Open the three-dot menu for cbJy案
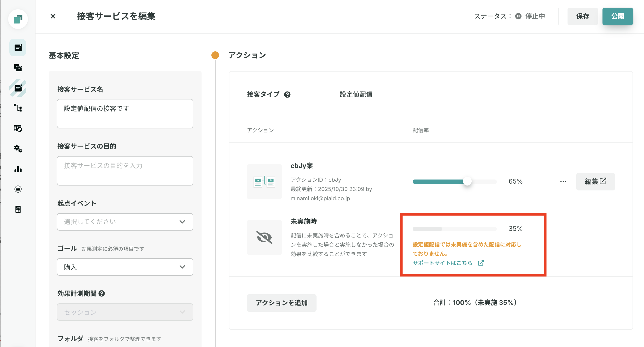644x347 pixels. (563, 182)
